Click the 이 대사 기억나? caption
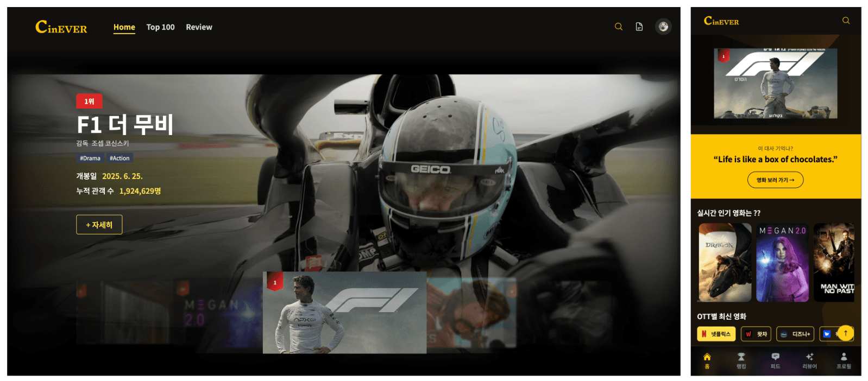 point(776,148)
